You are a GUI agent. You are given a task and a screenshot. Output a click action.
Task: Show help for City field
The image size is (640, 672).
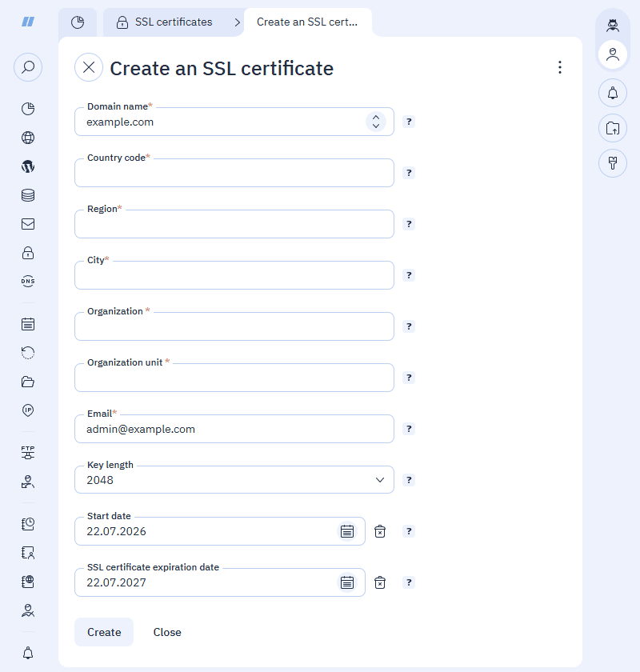tap(409, 275)
